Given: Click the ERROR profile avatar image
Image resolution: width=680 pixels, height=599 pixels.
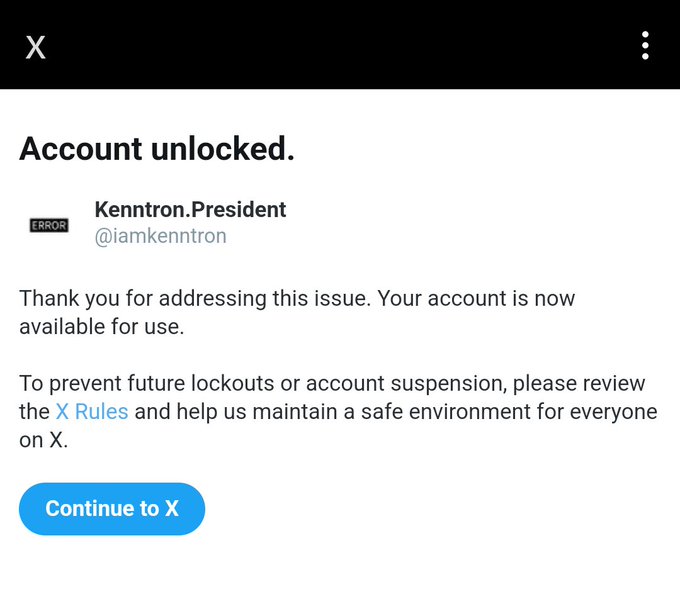Looking at the screenshot, I should pos(49,225).
